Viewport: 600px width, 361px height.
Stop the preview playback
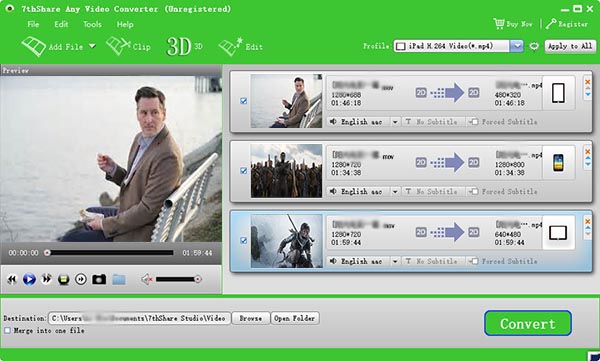pyautogui.click(x=64, y=279)
